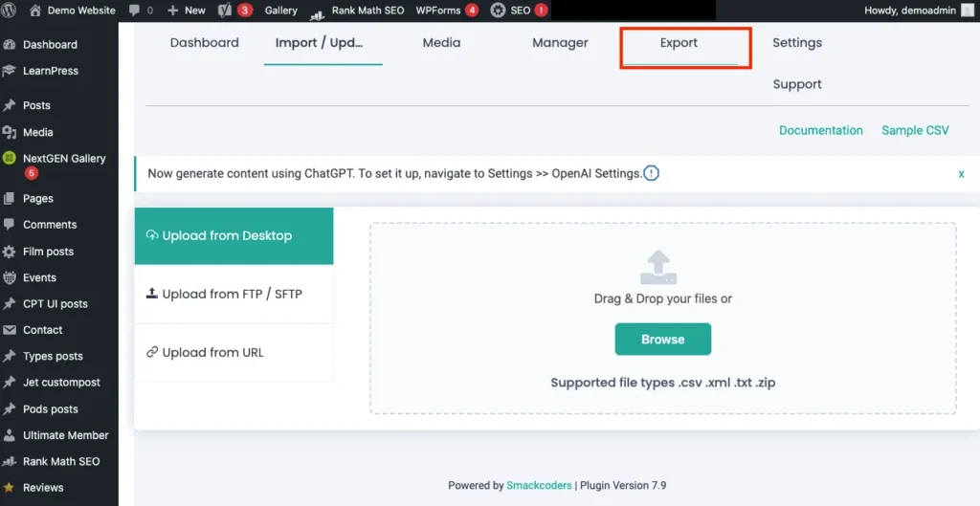Select Upload from FTP / SFTP option
Image resolution: width=980 pixels, height=506 pixels.
click(x=232, y=295)
